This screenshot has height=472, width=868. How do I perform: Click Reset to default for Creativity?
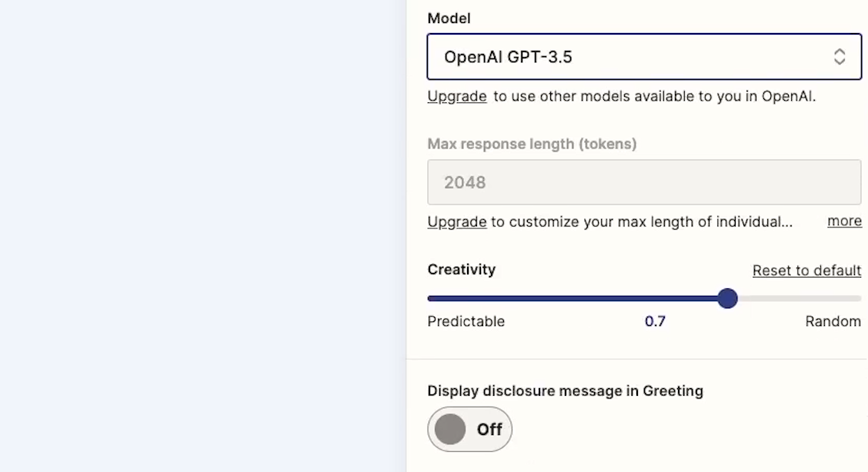click(806, 271)
